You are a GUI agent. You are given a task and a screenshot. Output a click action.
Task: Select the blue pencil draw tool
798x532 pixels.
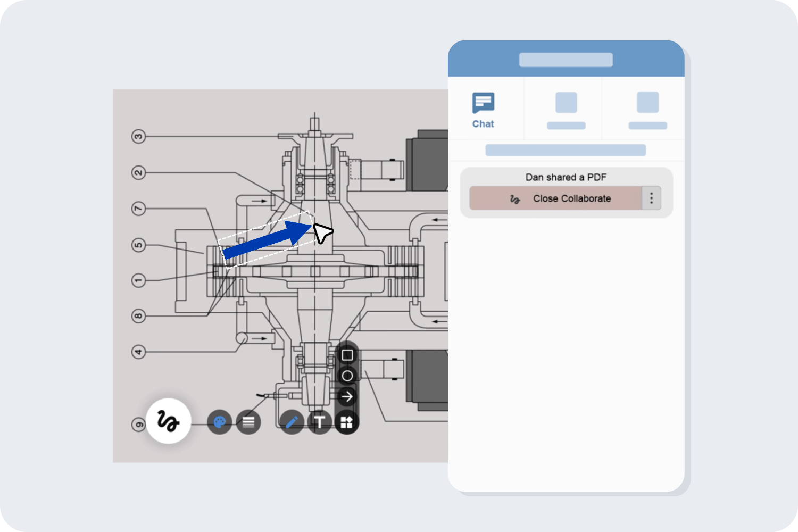[x=292, y=422]
